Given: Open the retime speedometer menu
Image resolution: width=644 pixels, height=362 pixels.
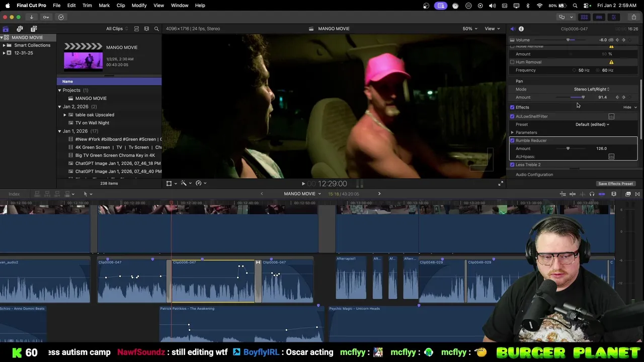Looking at the screenshot, I should (x=201, y=184).
